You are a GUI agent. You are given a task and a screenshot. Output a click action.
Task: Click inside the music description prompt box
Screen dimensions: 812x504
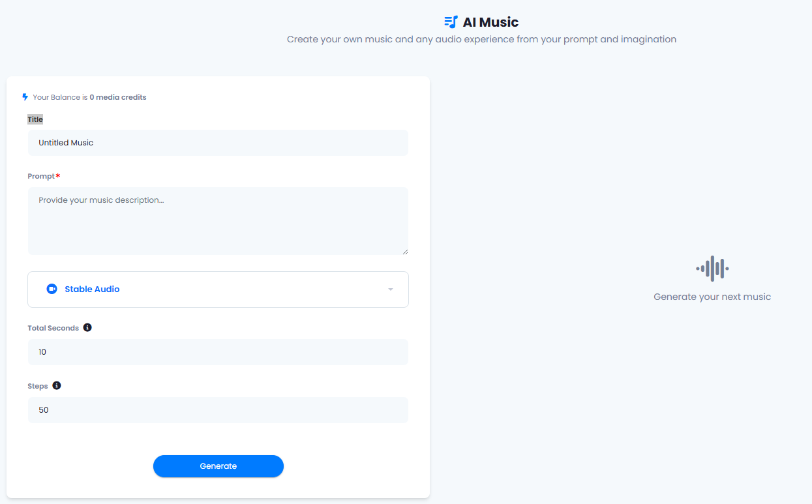point(218,221)
